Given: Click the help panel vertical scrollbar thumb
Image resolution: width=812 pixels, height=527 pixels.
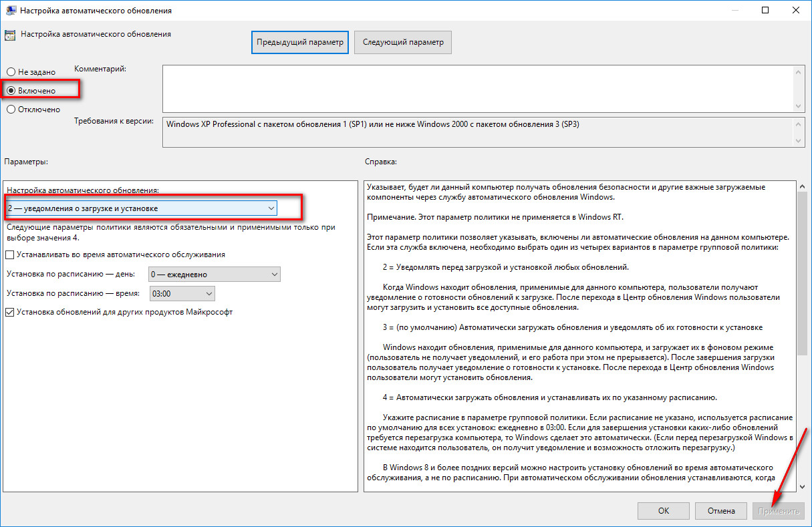Looking at the screenshot, I should tap(802, 274).
